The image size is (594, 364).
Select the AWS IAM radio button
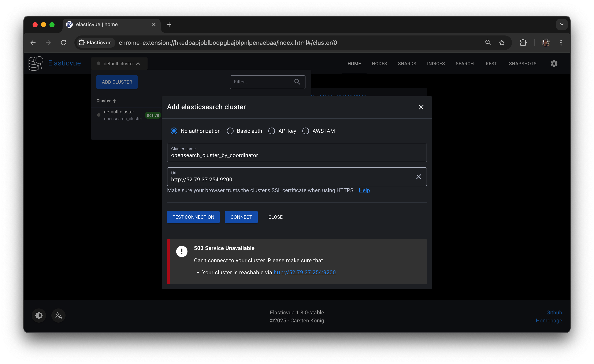tap(305, 131)
